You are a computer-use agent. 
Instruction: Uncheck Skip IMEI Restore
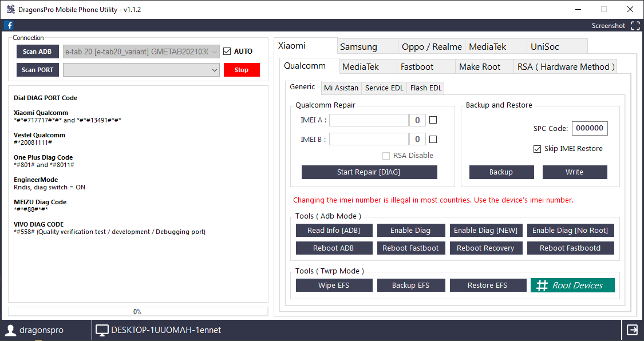(537, 149)
